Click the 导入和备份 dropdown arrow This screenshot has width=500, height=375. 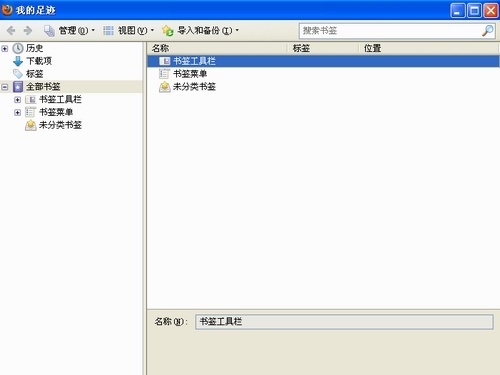[x=237, y=30]
